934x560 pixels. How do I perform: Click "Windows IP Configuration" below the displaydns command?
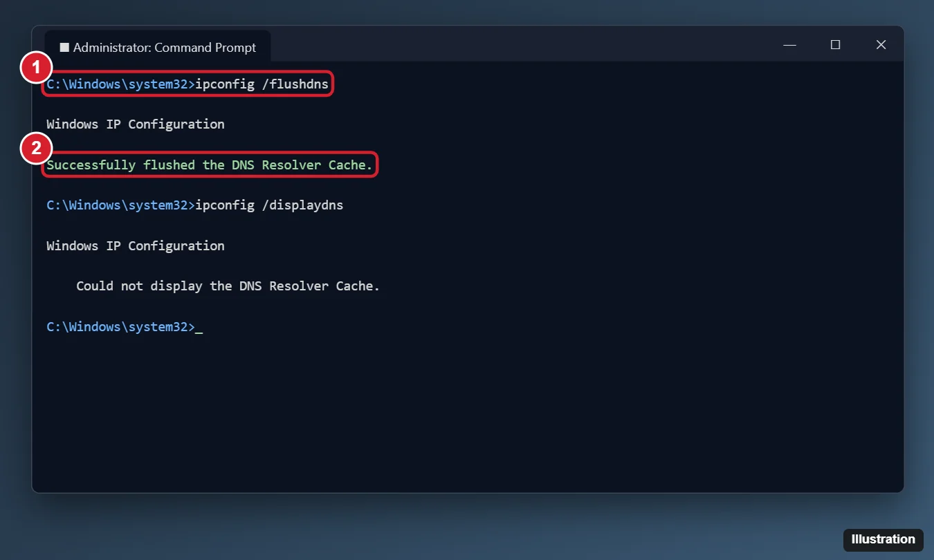tap(136, 245)
